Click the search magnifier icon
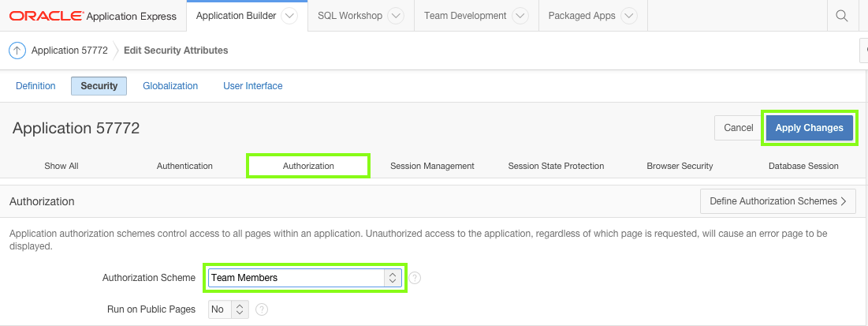 pos(842,16)
